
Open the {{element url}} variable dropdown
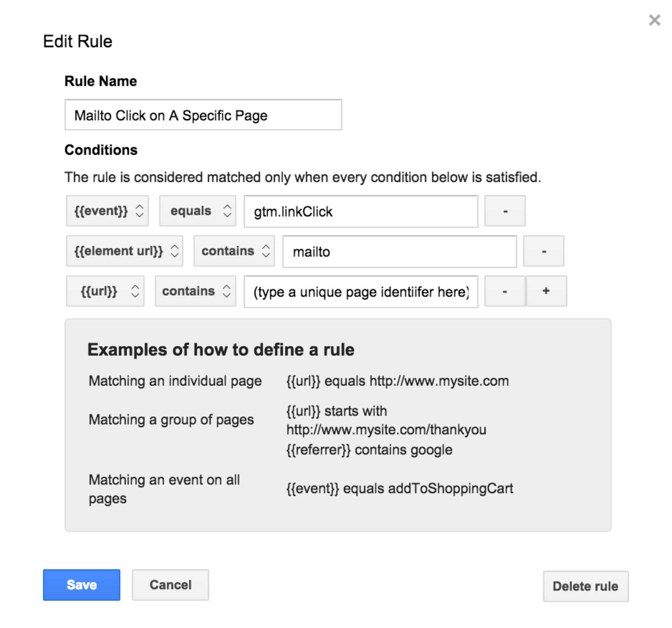pyautogui.click(x=125, y=251)
